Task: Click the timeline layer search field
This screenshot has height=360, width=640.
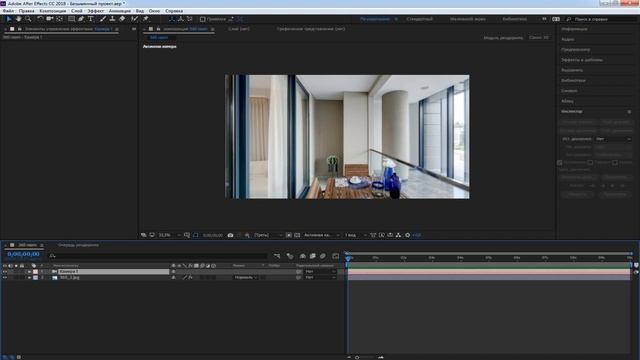Action: coord(159,256)
